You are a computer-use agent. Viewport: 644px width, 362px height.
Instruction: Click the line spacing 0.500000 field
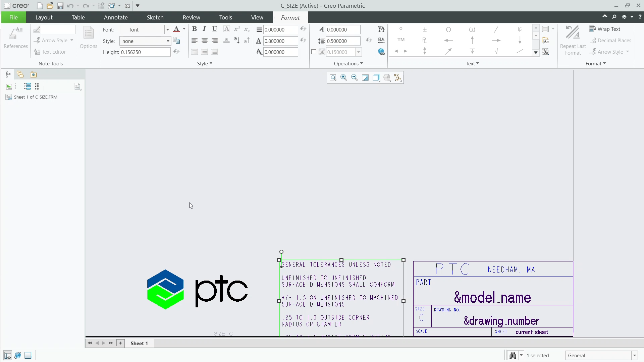point(343,41)
